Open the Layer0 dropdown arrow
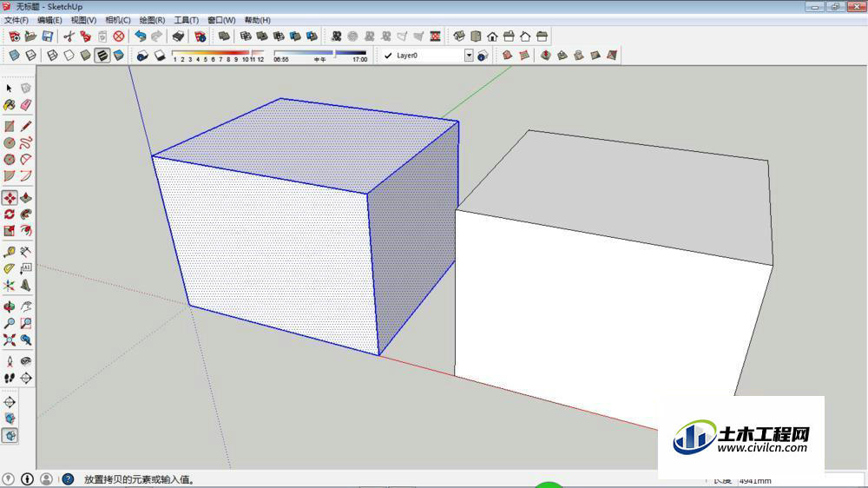The image size is (868, 488). pos(469,56)
